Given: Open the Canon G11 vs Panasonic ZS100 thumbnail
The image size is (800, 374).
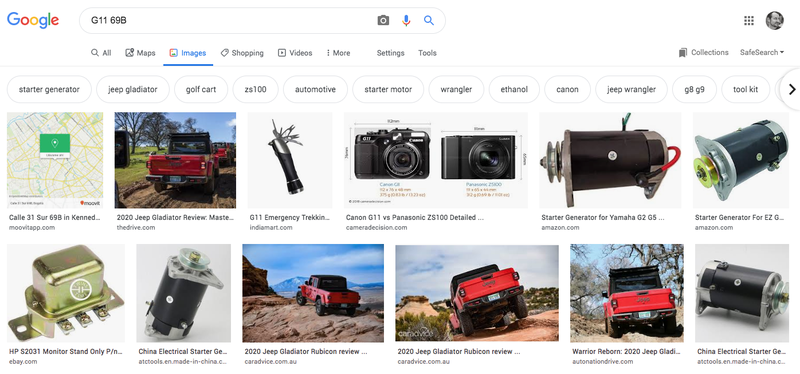Looking at the screenshot, I should (x=436, y=160).
